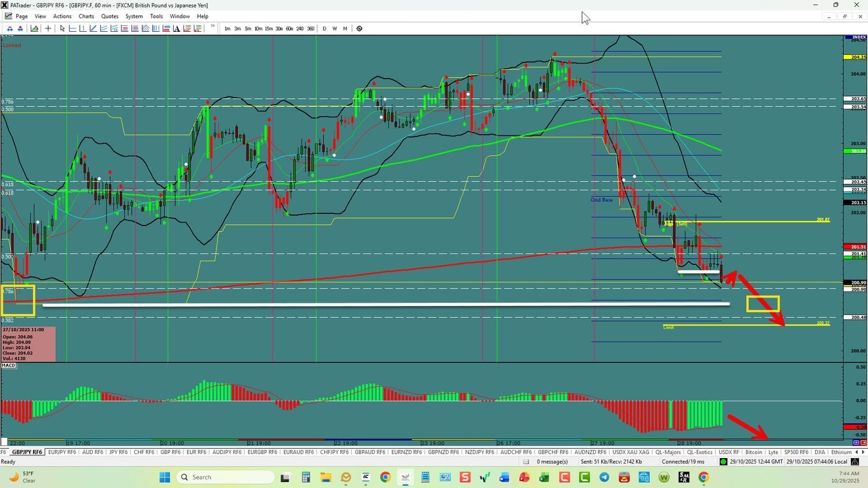Switch chart to 60m timeframe
The height and width of the screenshot is (488, 868).
(289, 28)
